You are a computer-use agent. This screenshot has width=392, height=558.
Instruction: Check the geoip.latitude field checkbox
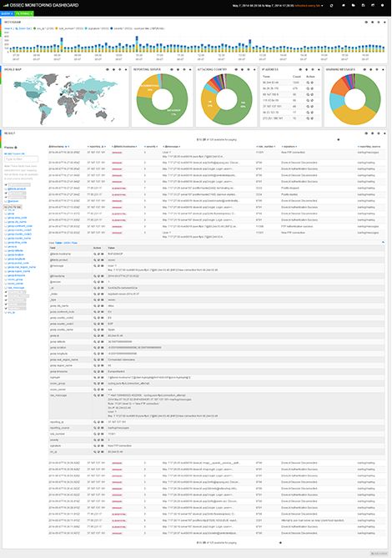click(6, 250)
